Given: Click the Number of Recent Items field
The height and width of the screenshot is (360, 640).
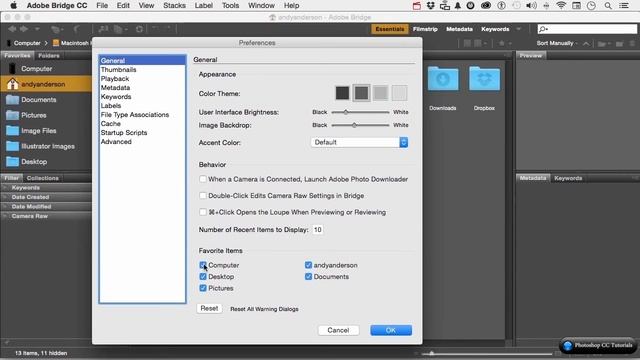Looking at the screenshot, I should [x=318, y=229].
